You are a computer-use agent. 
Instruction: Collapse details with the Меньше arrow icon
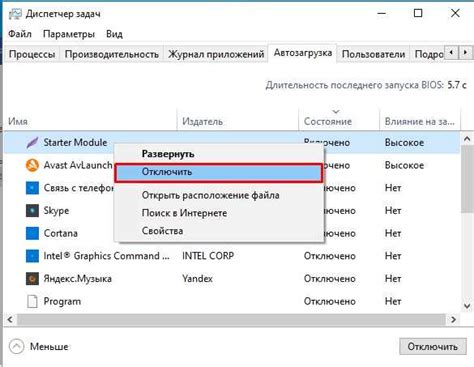coord(16,347)
